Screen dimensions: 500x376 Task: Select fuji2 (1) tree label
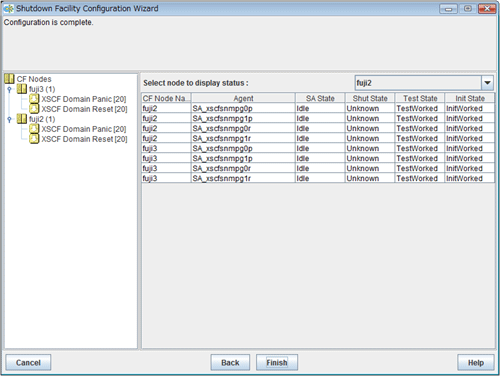(x=42, y=119)
